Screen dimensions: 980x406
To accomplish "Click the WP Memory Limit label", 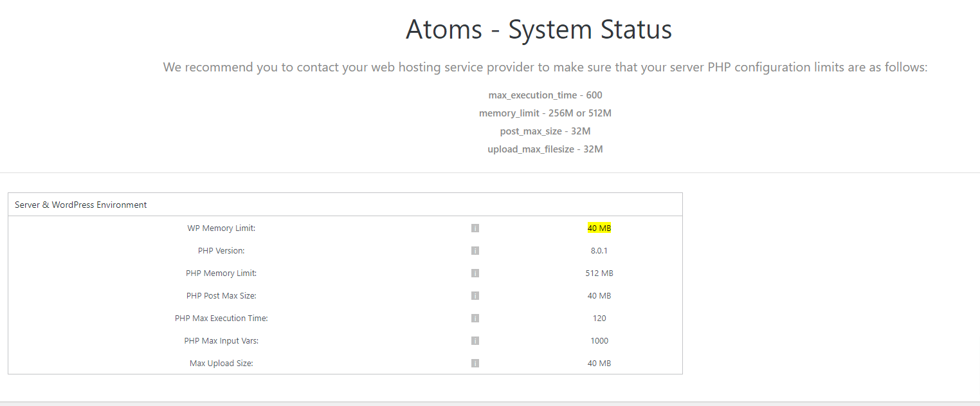I will click(221, 228).
